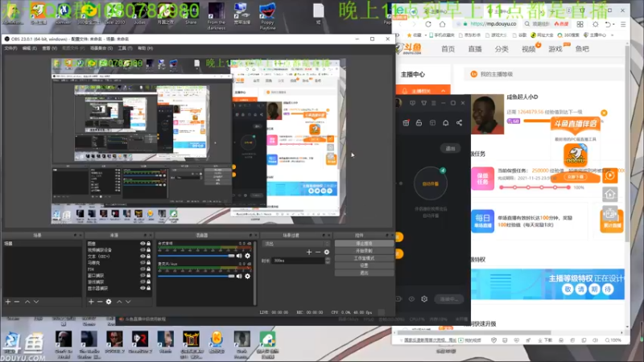Open 台式音响 audio settings gear
This screenshot has width=644, height=362.
[x=247, y=256]
